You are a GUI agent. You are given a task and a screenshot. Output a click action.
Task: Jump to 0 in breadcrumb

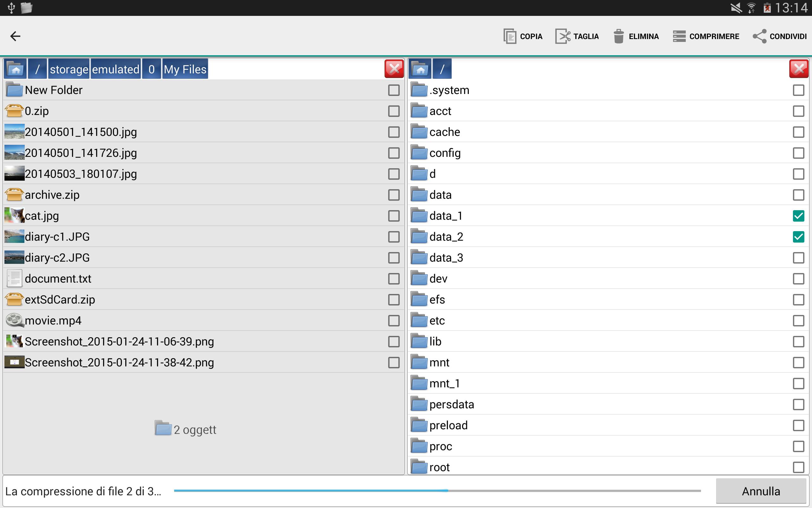[151, 69]
